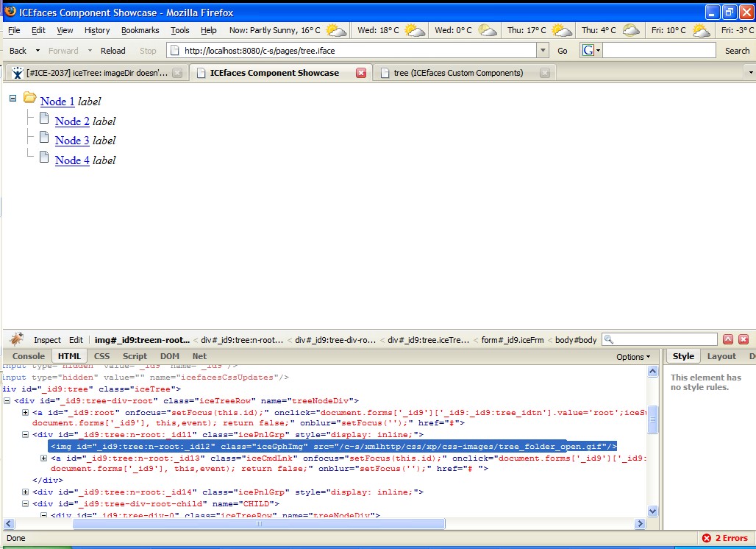This screenshot has height=549, width=756.
Task: Click the 2 Errors status indicator
Action: coord(724,538)
